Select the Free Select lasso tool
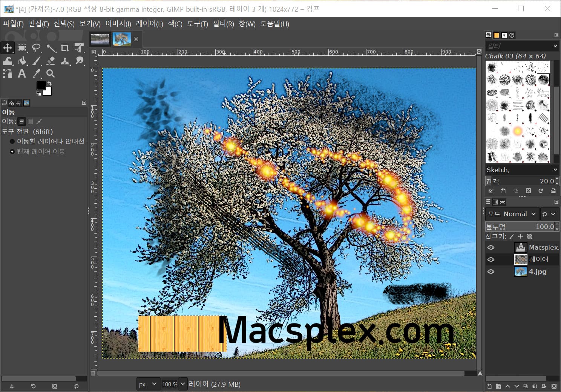This screenshot has height=392, width=561. (x=36, y=48)
